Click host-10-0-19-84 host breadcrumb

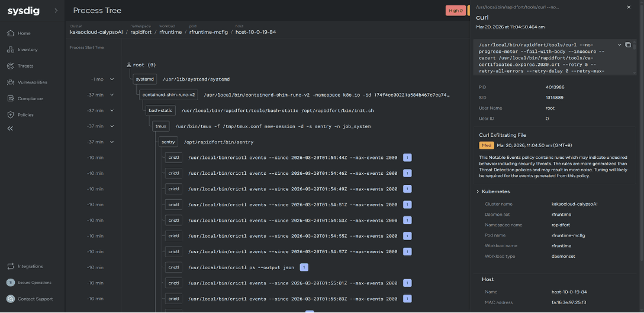256,32
